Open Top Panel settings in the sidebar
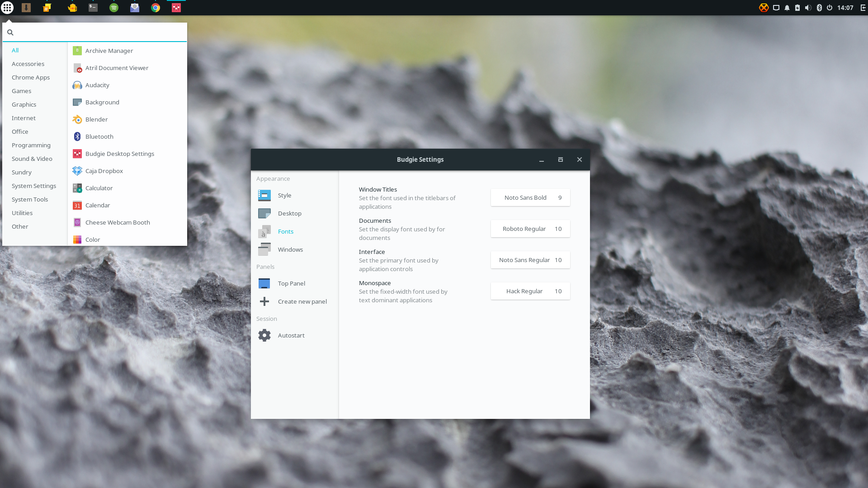 (295, 283)
